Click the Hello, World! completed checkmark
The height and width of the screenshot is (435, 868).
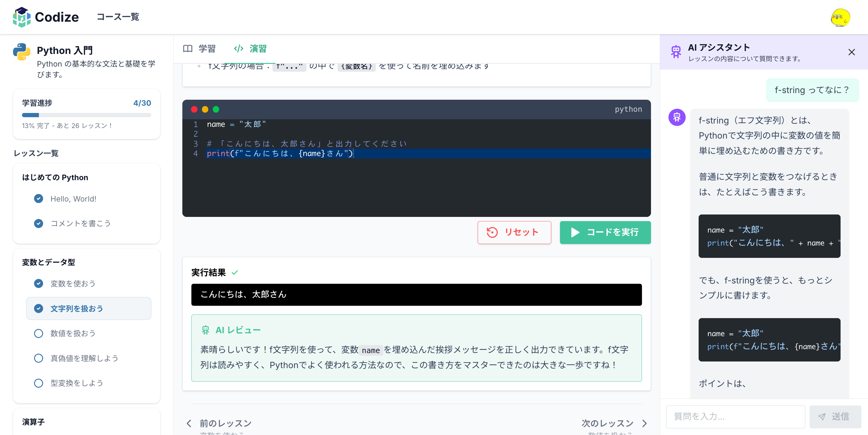point(38,199)
